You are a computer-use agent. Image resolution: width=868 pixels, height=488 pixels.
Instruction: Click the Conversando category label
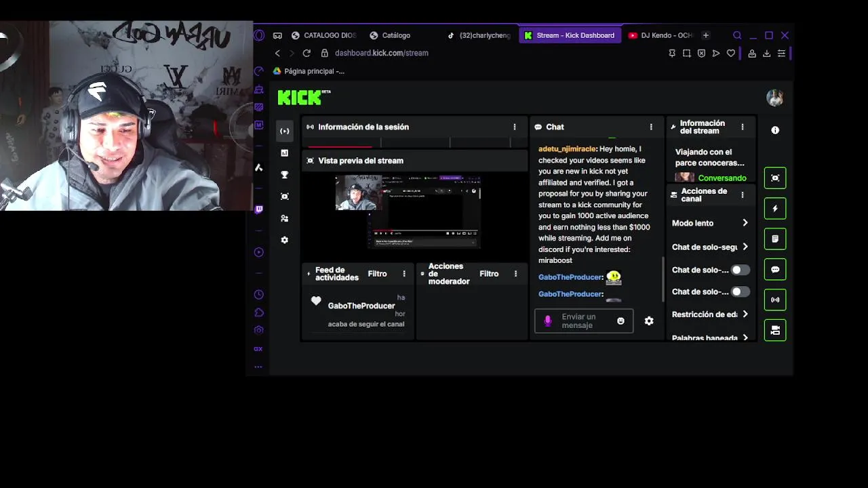click(x=722, y=178)
